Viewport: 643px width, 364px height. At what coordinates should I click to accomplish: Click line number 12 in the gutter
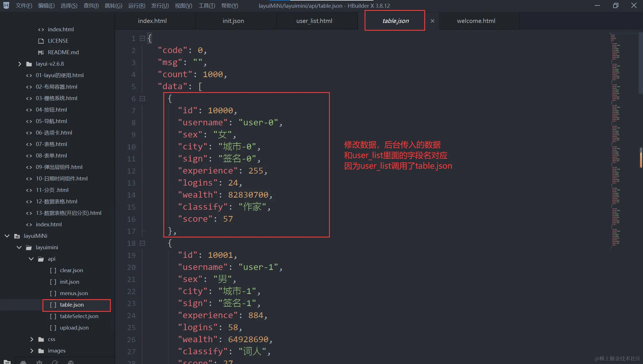coord(131,171)
